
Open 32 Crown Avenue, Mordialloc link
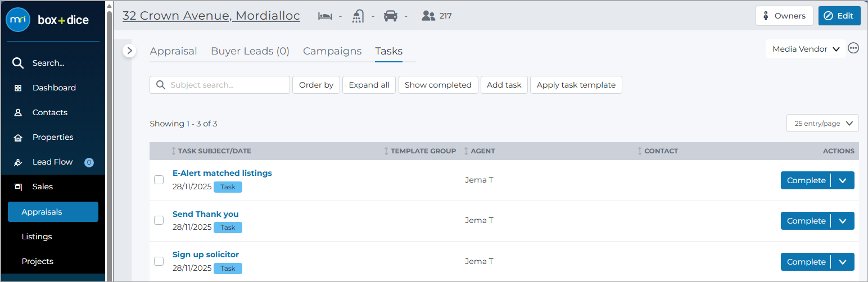(211, 16)
